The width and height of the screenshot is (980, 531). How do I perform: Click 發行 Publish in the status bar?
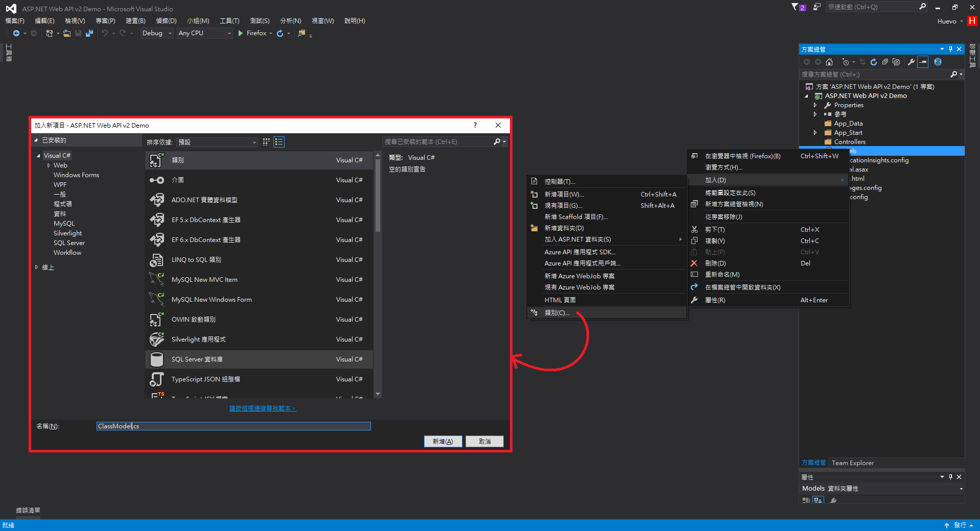(x=960, y=525)
